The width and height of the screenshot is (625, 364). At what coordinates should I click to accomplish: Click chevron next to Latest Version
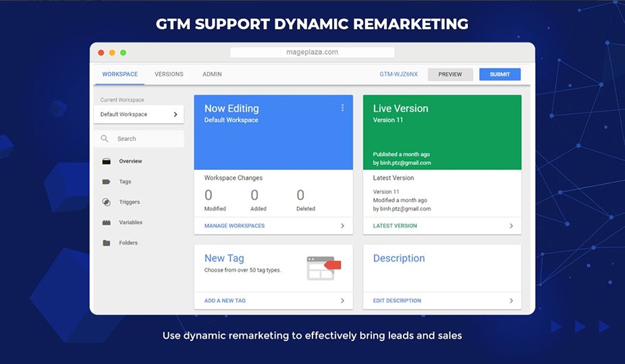[511, 226]
